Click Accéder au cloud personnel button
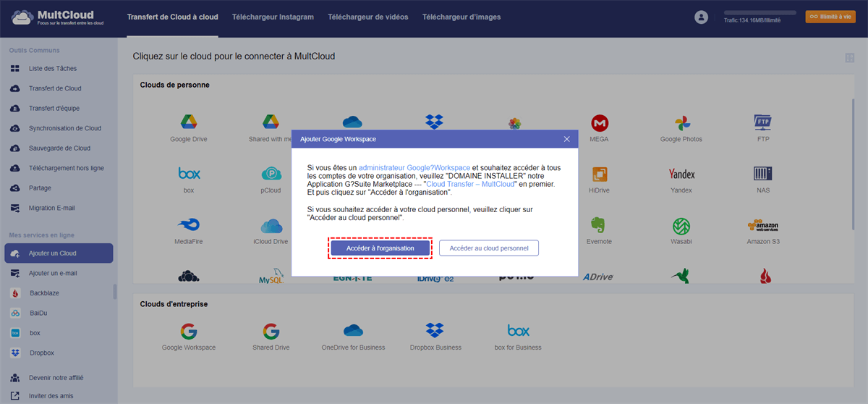The height and width of the screenshot is (404, 868). 489,248
